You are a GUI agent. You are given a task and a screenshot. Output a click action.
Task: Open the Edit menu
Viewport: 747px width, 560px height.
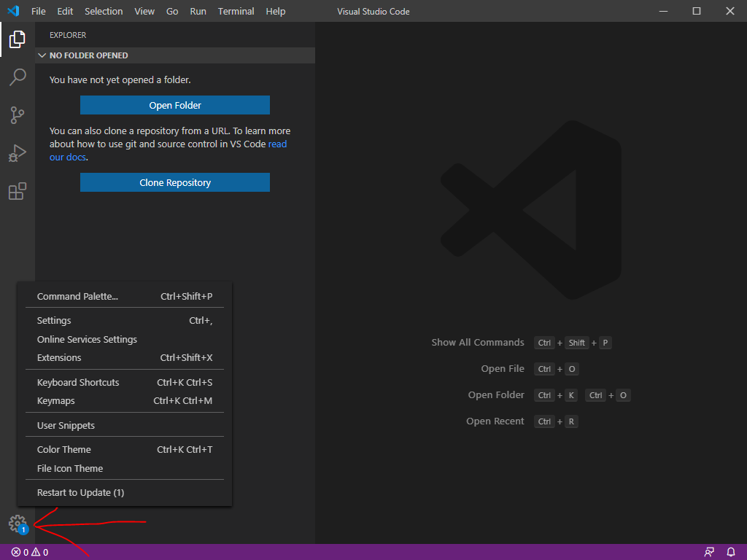65,11
